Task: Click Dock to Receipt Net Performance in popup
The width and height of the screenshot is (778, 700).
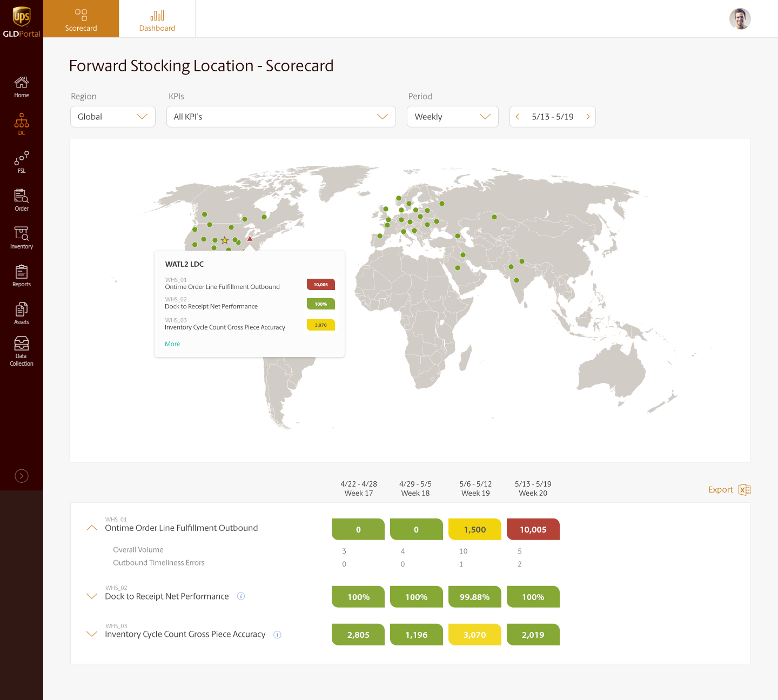Action: tap(211, 306)
